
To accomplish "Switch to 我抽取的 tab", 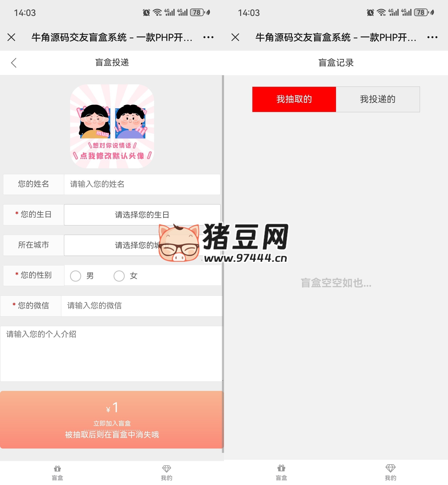I will tap(294, 99).
